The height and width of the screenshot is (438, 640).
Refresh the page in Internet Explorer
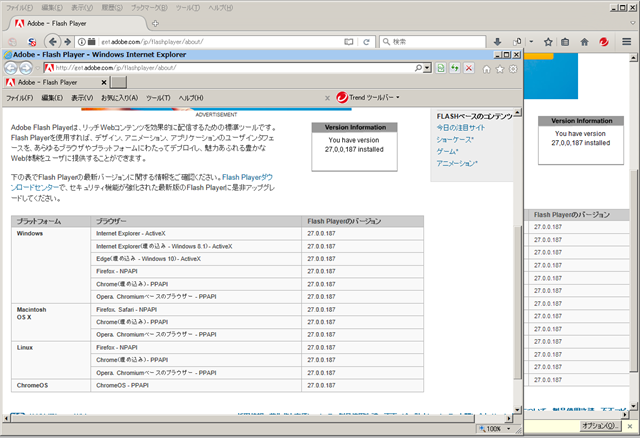[455, 68]
